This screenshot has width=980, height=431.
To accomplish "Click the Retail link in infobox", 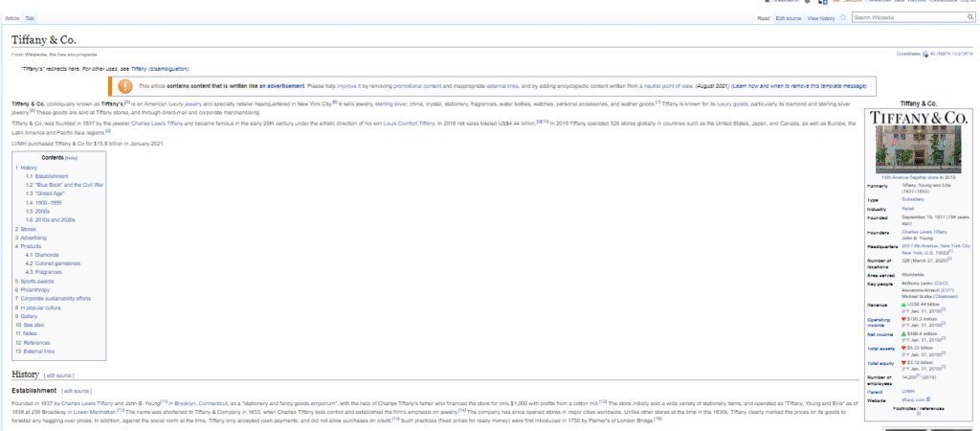I will click(907, 208).
